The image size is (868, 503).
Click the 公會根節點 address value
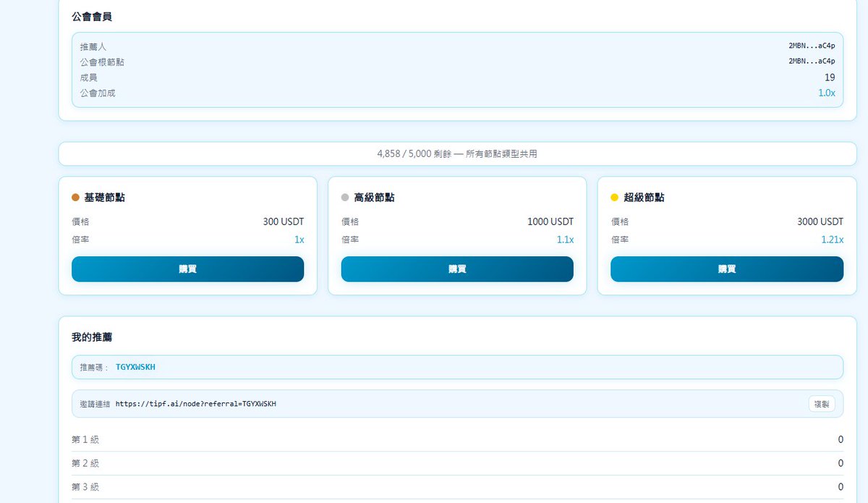pyautogui.click(x=812, y=62)
